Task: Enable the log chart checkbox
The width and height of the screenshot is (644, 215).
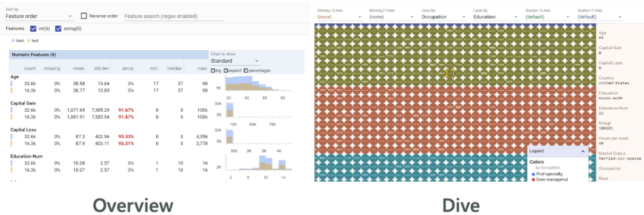Action: 213,71
